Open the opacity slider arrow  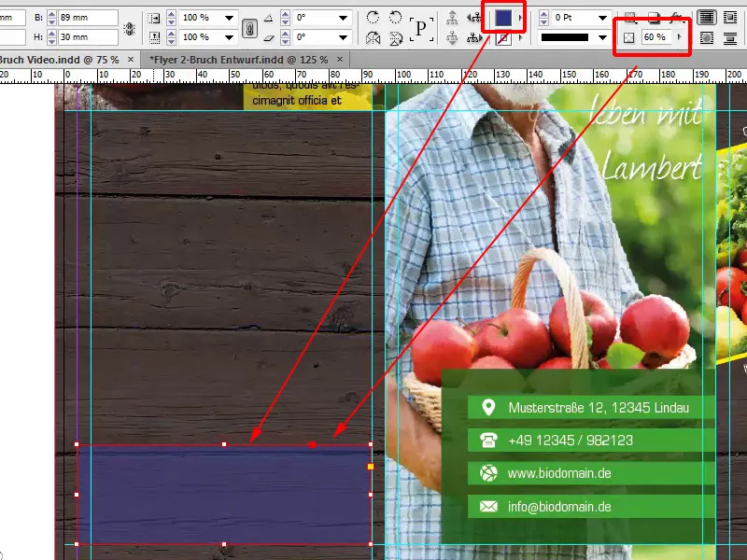point(680,36)
